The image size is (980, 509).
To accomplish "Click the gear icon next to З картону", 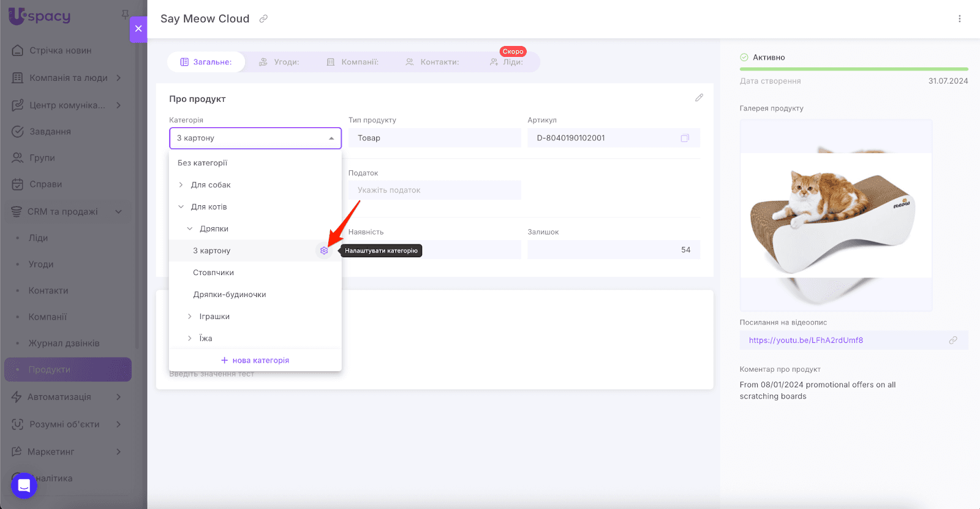I will [324, 251].
